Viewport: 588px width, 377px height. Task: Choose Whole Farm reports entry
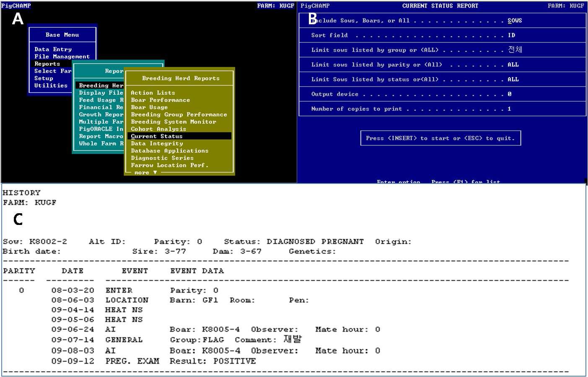(x=101, y=143)
